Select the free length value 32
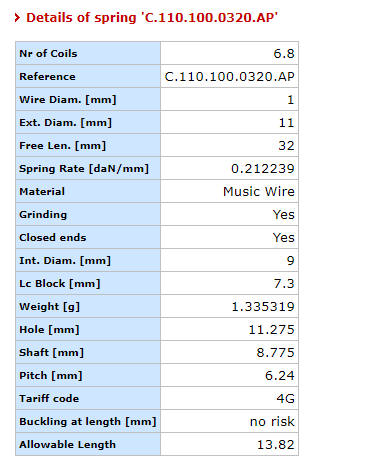Image resolution: width=378 pixels, height=472 pixels. pos(286,146)
